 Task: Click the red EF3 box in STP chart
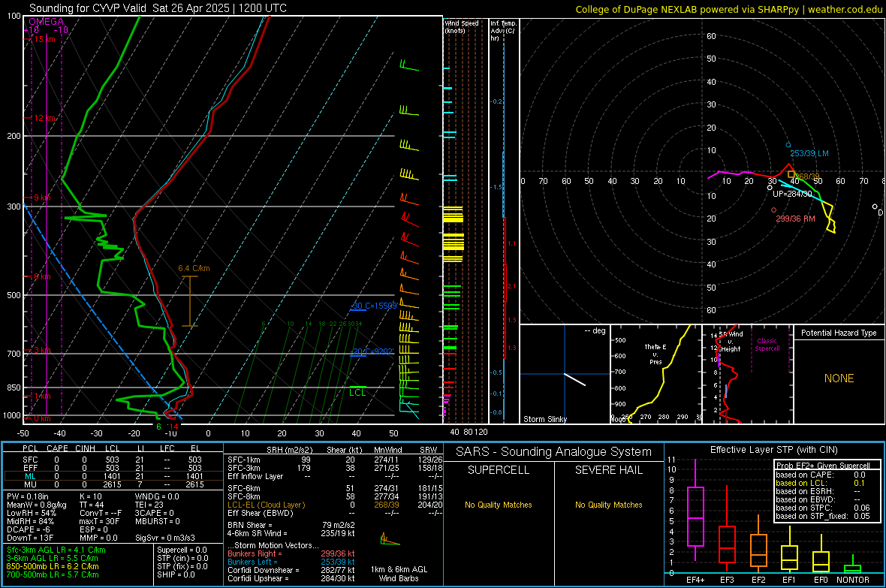point(727,544)
